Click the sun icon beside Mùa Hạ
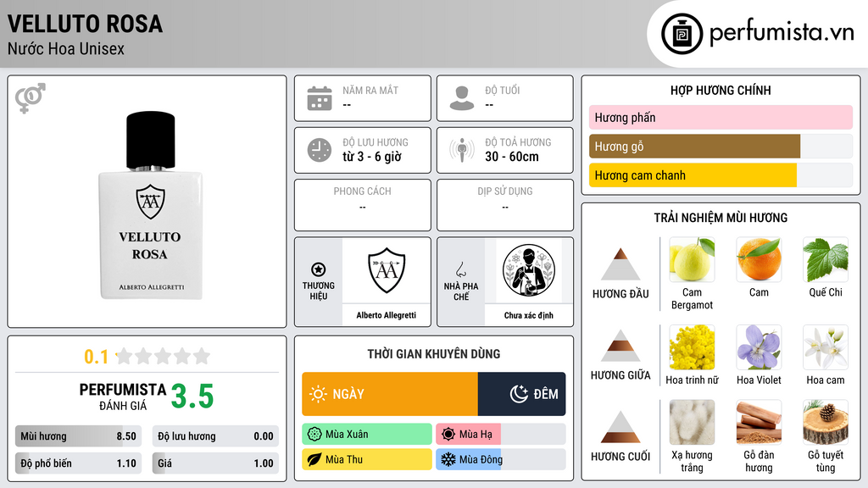 (448, 435)
